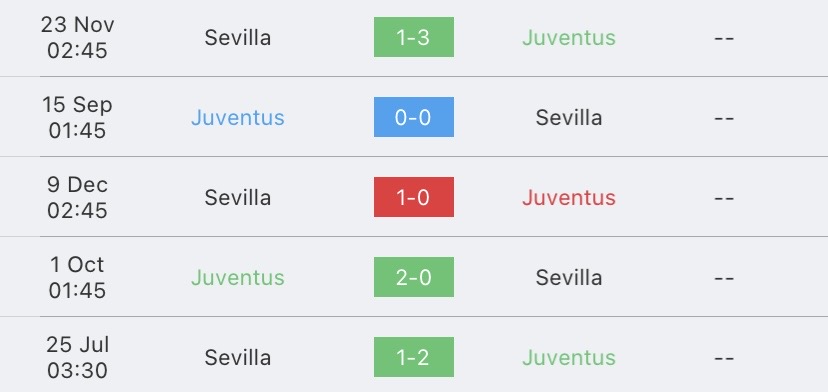Select Sevilla in the 1 Oct match
The width and height of the screenshot is (828, 392).
[569, 277]
